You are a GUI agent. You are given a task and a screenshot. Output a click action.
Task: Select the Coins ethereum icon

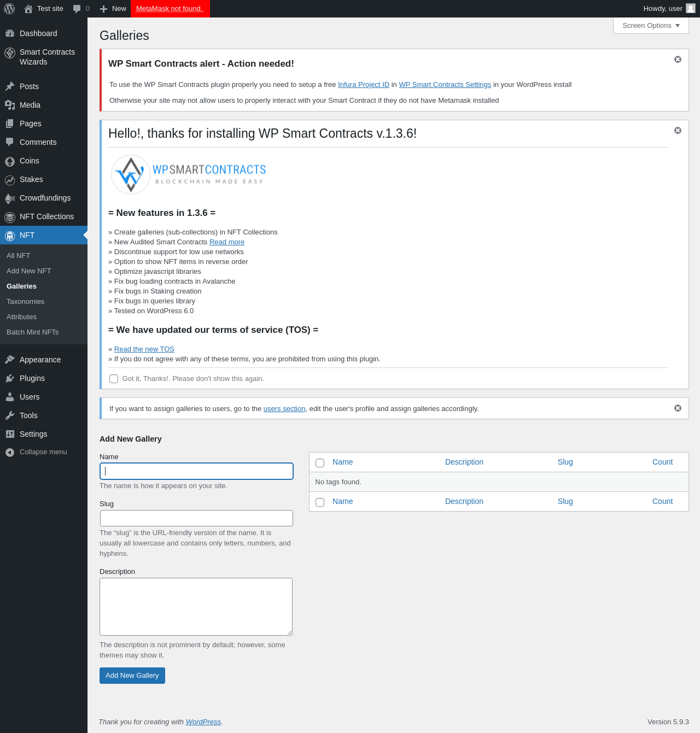pos(10,161)
